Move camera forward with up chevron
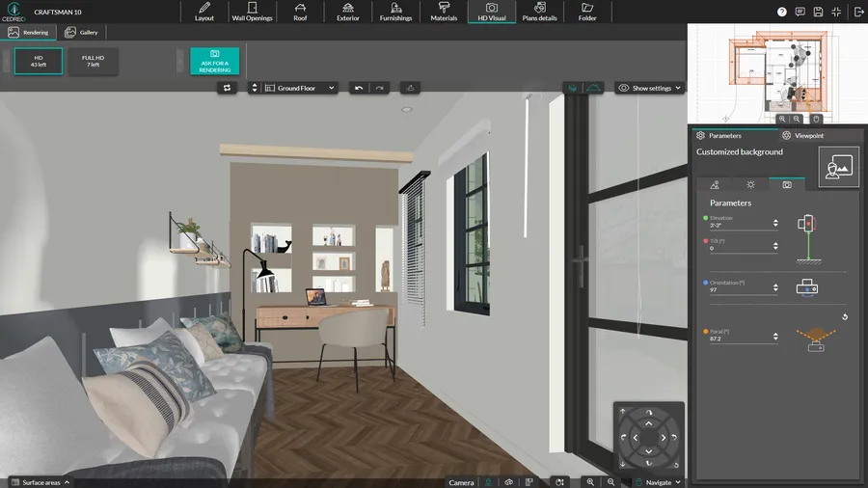This screenshot has height=488, width=868. click(649, 423)
